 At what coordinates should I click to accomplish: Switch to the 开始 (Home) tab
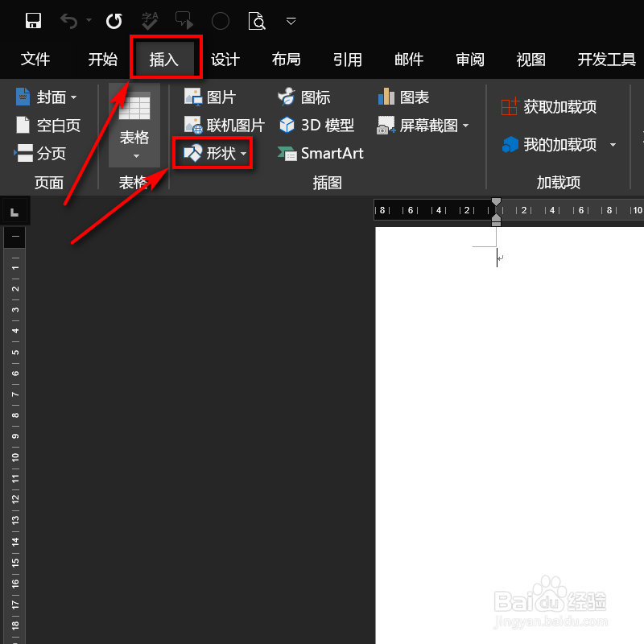[x=103, y=59]
